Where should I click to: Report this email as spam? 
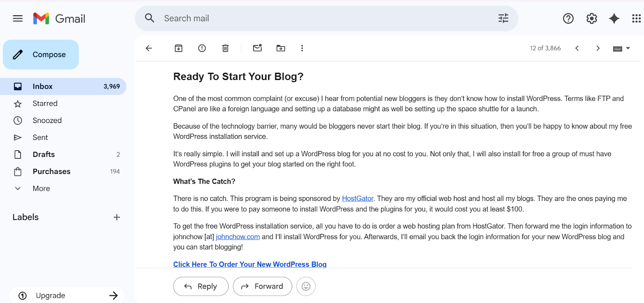pos(202,48)
